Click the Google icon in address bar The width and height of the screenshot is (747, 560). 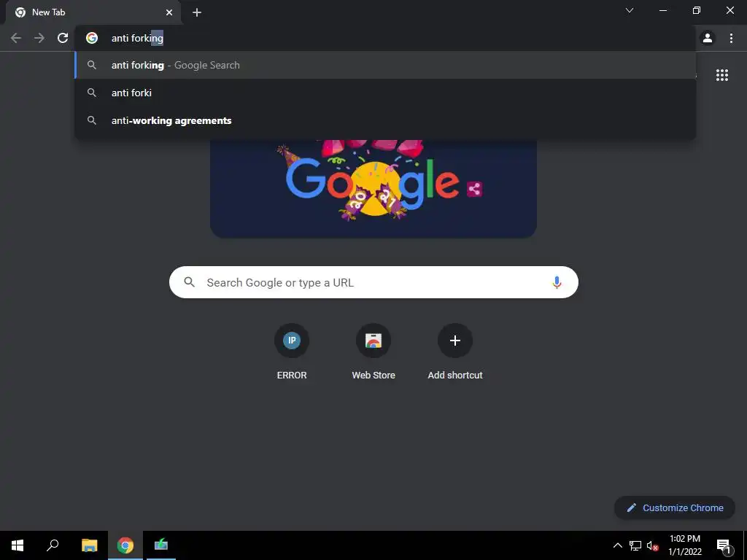pyautogui.click(x=92, y=38)
